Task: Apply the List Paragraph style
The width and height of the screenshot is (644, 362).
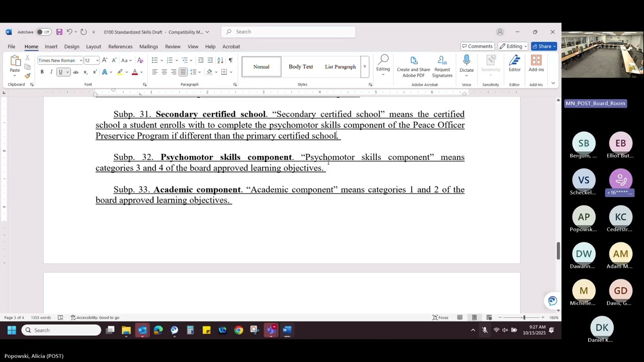Action: click(x=340, y=67)
